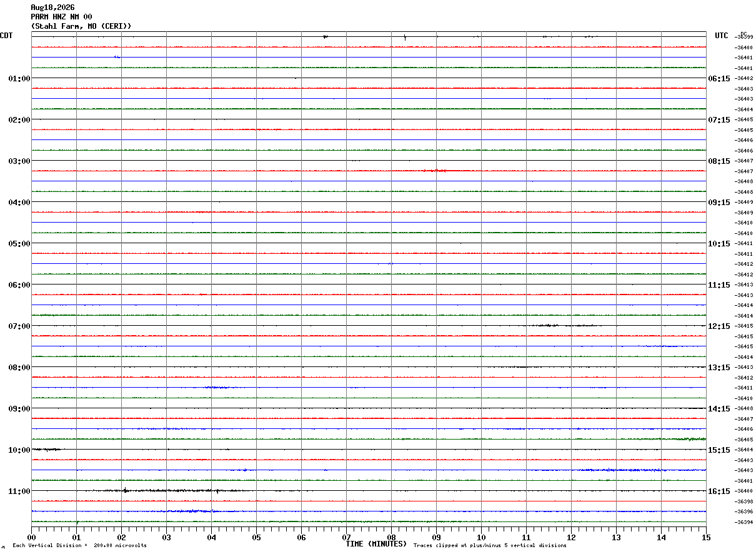Screen dimensions: 756x554
Task: Click the Aug18,2026 date header
Action: click(52, 8)
